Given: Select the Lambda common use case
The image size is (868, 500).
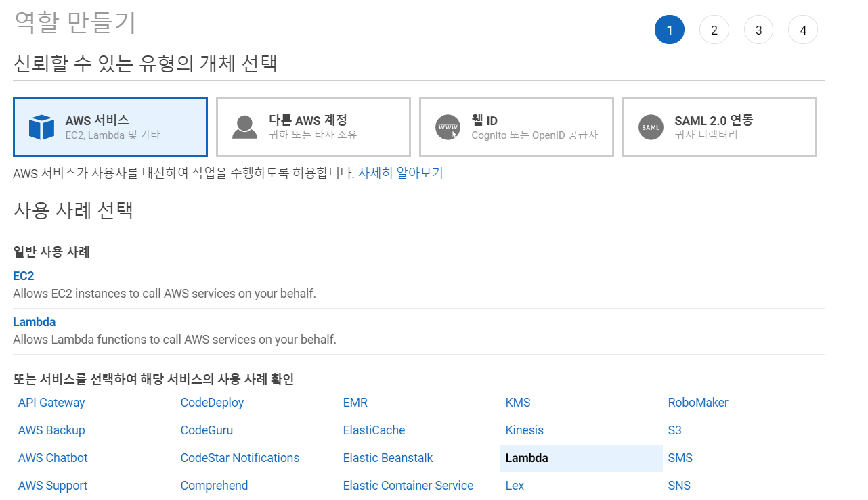Looking at the screenshot, I should click(34, 322).
